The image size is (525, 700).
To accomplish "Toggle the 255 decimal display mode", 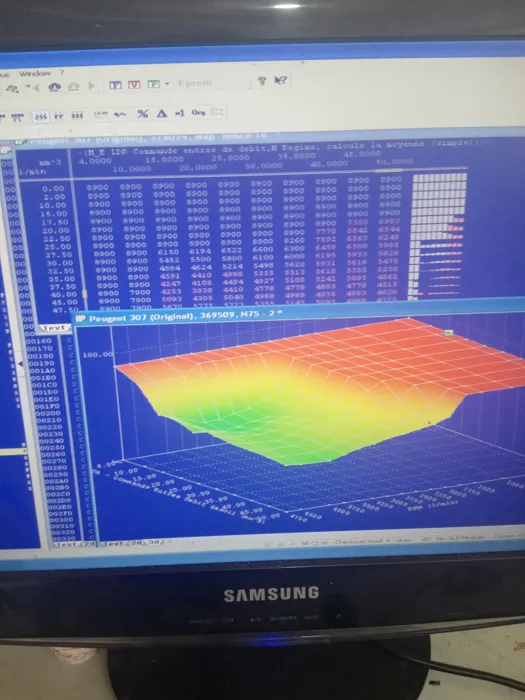I will click(41, 117).
